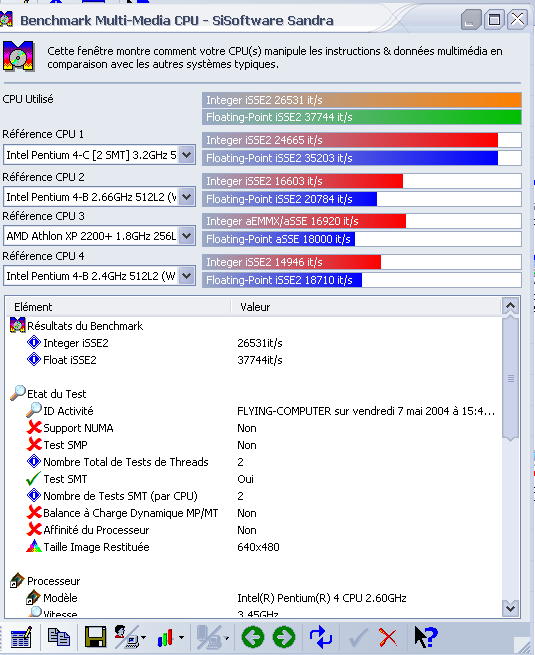Select Modèle row

pos(253,598)
